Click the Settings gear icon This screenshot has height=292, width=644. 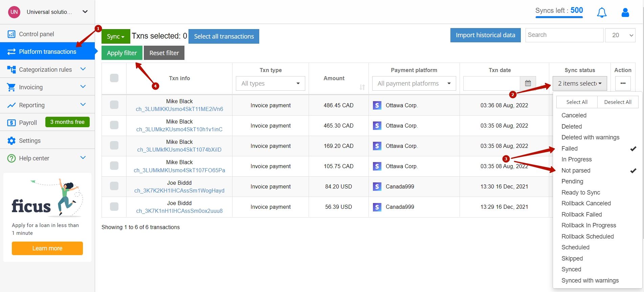point(12,141)
